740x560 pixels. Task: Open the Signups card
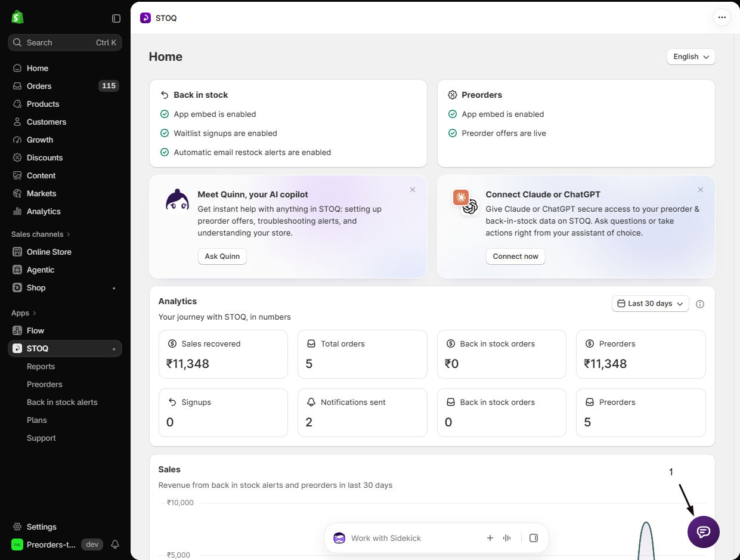(223, 413)
